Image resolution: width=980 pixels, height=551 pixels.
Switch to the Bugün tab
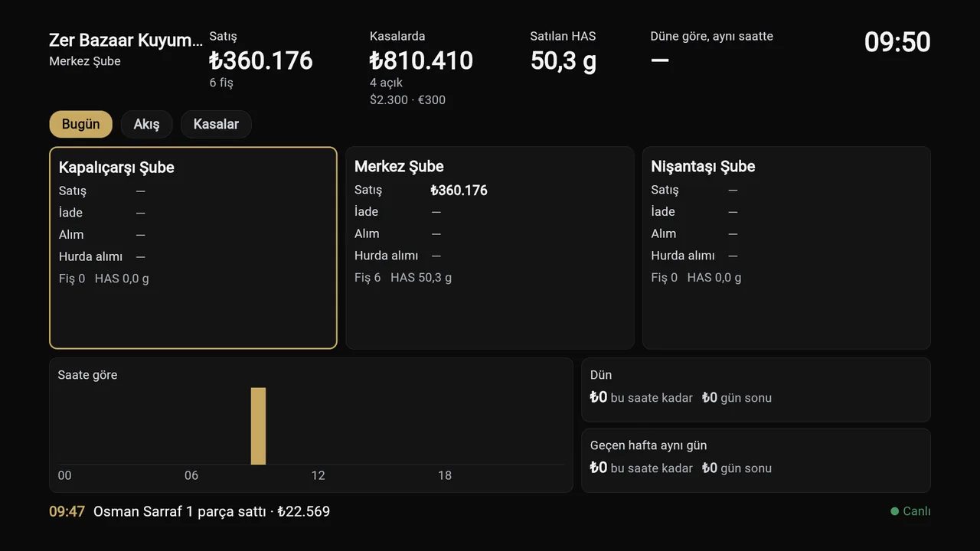tap(80, 124)
